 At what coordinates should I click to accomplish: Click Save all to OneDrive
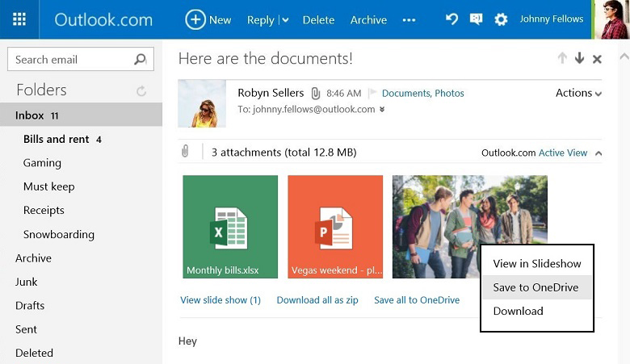click(x=417, y=300)
